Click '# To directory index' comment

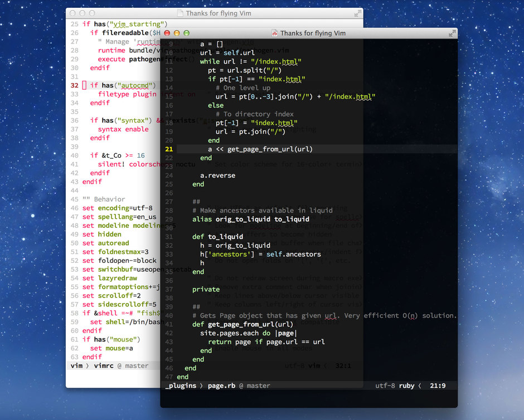click(255, 114)
